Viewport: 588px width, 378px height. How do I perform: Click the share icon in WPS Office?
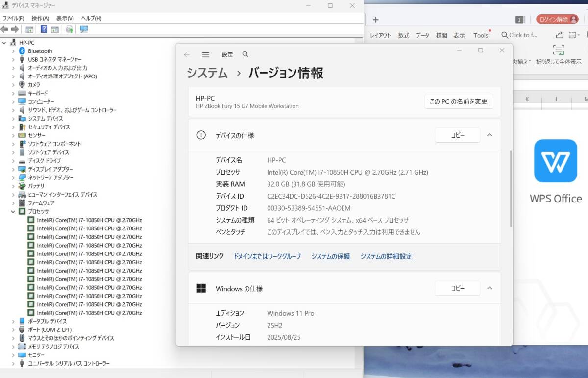tap(560, 35)
